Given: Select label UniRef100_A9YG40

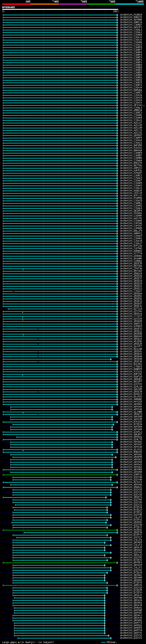Looking at the screenshot, I should (131, 407).
